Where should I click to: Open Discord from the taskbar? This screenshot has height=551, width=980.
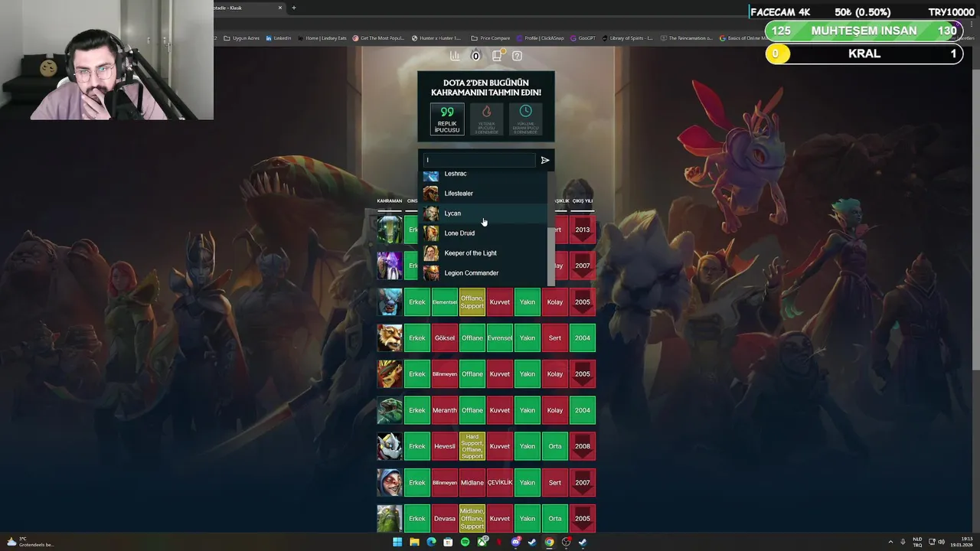tap(515, 542)
